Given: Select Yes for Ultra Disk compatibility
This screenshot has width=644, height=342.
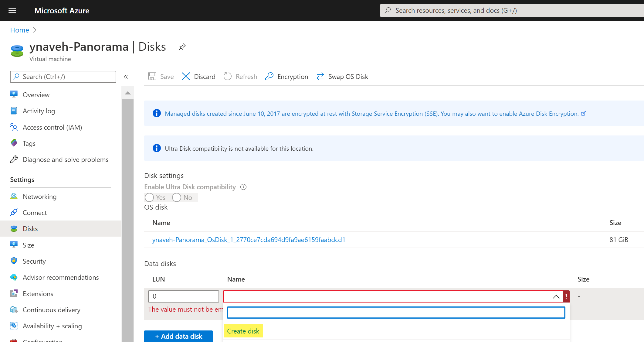Looking at the screenshot, I should (149, 198).
